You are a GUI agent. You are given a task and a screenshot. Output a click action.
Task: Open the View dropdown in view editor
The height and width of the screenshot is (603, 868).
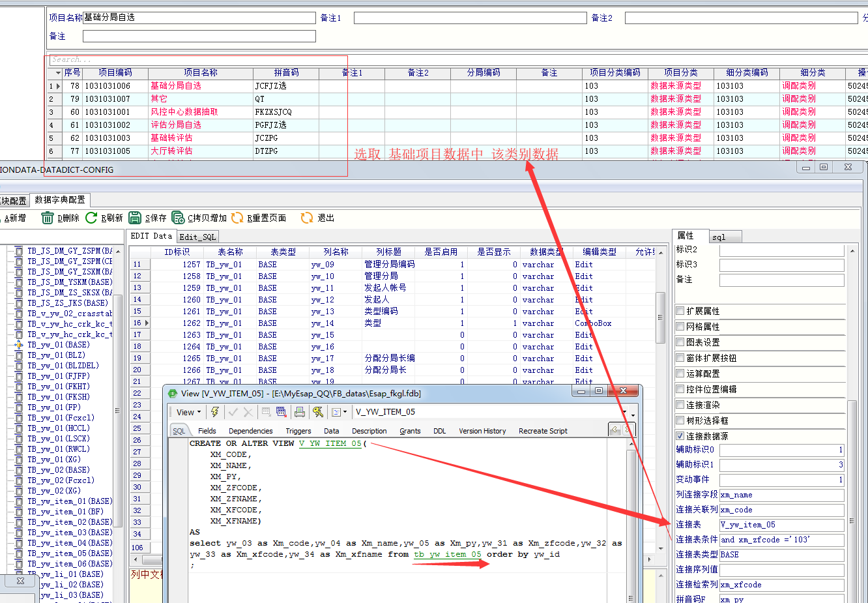(x=188, y=412)
